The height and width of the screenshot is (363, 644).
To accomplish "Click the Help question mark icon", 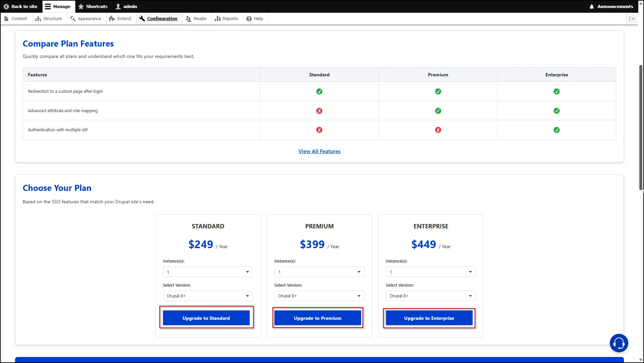I will click(x=249, y=19).
